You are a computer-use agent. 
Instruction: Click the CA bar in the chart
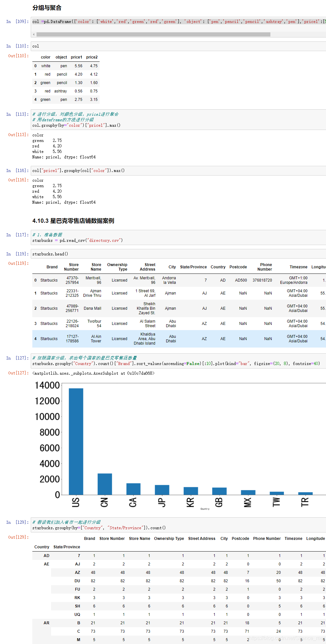coord(133,489)
